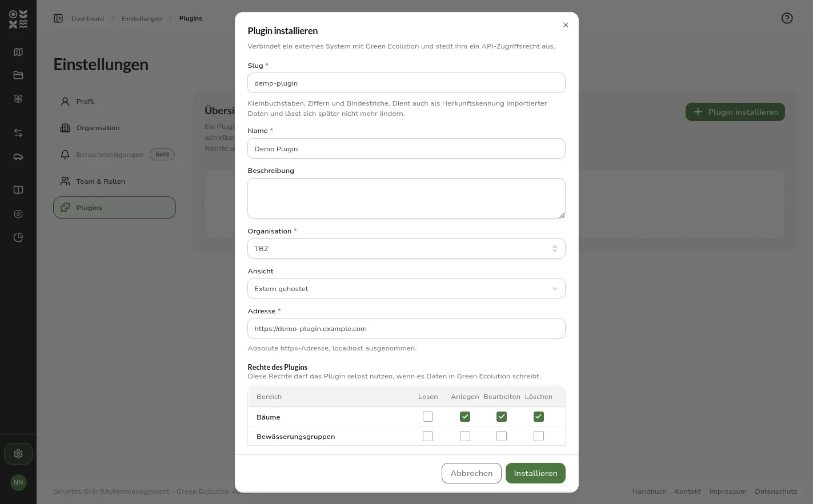Viewport: 813px width, 504px height.
Task: Open the Organisation dropdown showing TBZ
Action: coord(406,248)
